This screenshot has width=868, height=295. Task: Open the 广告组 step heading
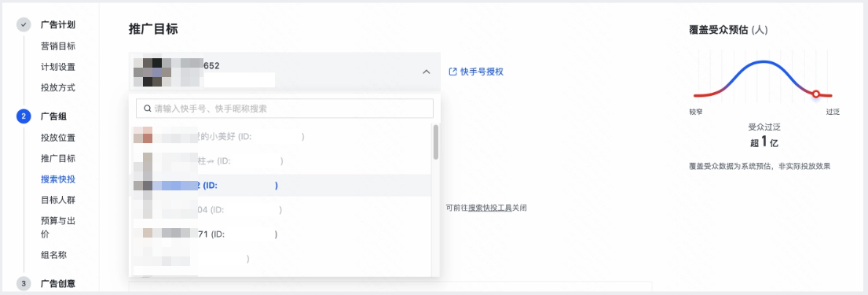click(x=53, y=116)
